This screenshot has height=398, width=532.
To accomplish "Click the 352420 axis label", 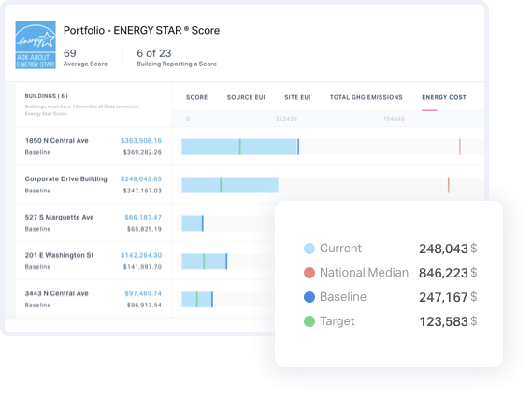I will 286,119.
